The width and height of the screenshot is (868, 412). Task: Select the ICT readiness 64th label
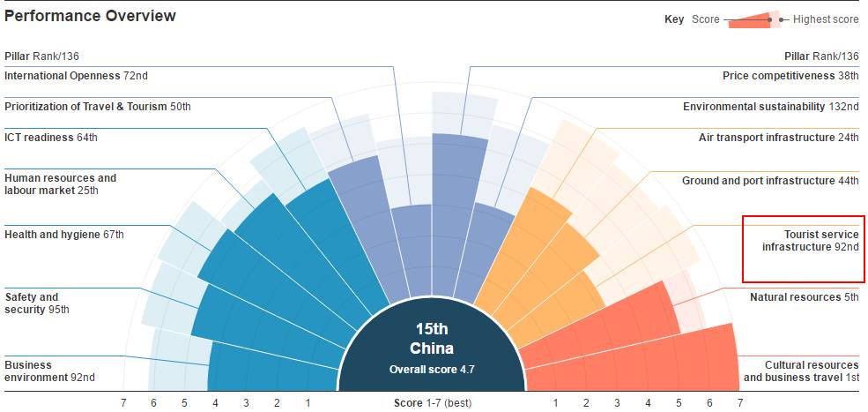click(x=51, y=137)
